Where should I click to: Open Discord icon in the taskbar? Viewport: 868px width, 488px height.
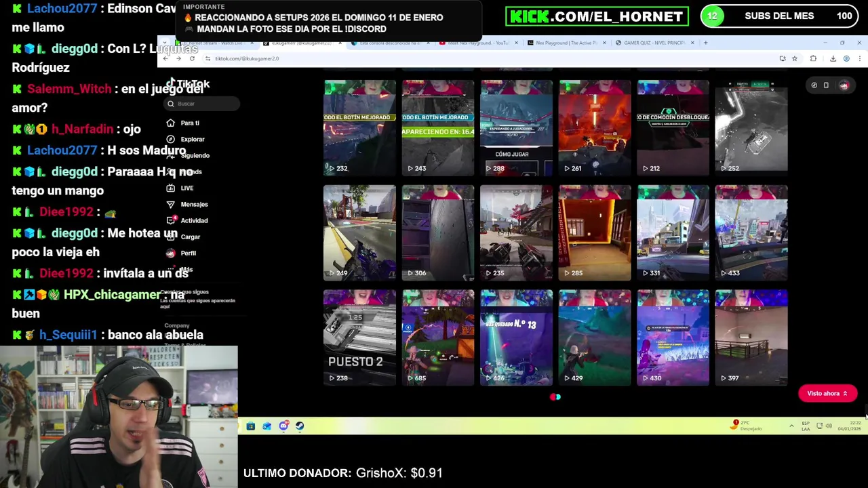point(283,426)
